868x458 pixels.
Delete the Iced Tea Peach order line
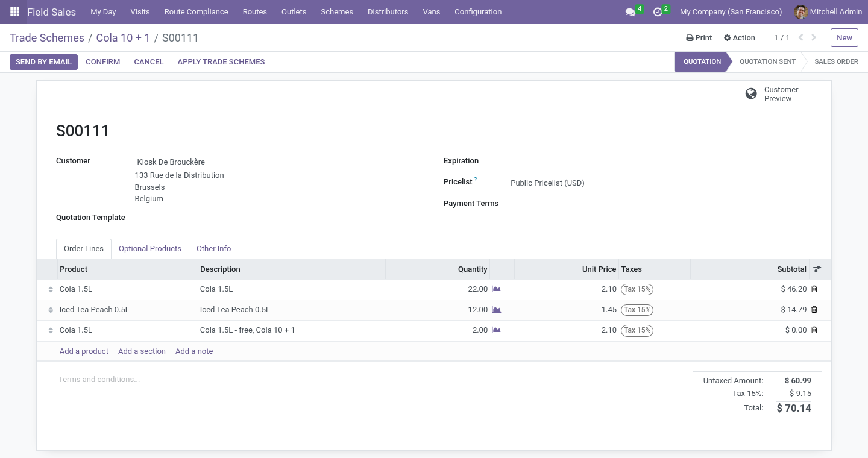[x=814, y=310]
